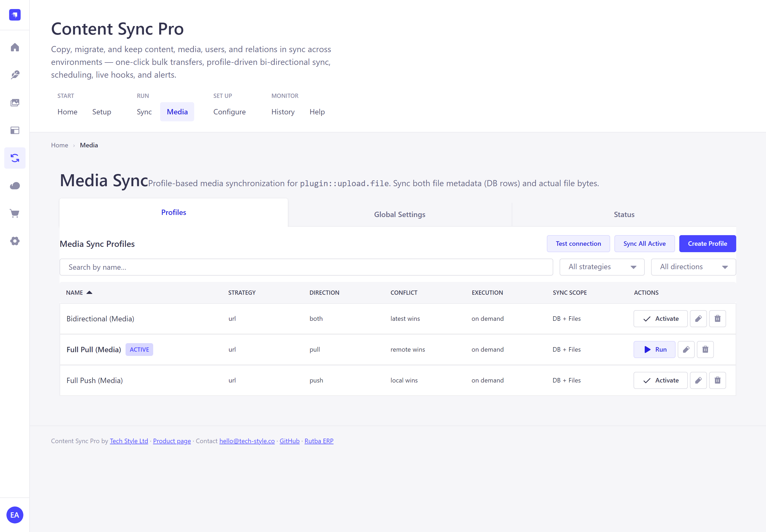The height and width of the screenshot is (532, 766).
Task: Click the STRATEGY column header
Action: pyautogui.click(x=242, y=292)
